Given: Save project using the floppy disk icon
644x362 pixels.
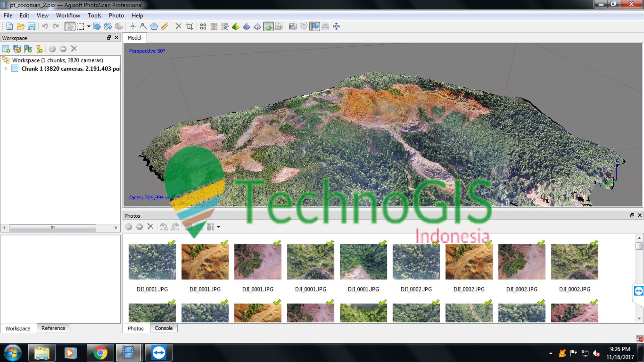Looking at the screenshot, I should tap(32, 26).
